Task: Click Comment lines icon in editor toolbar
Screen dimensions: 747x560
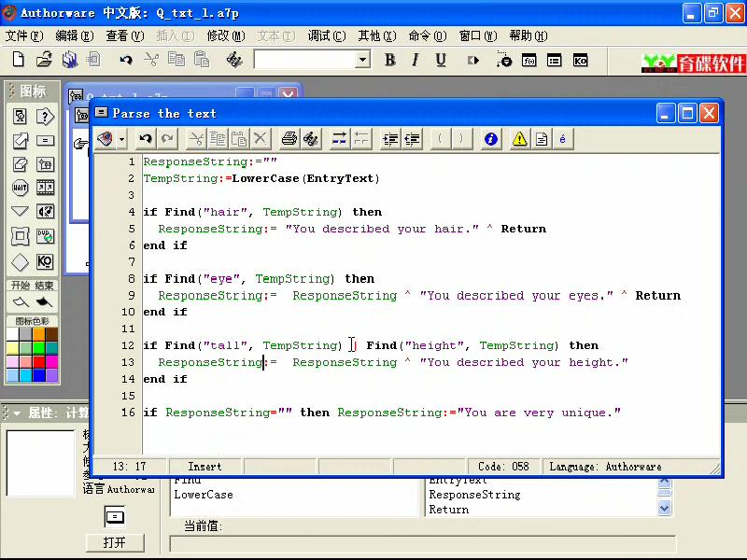Action: pyautogui.click(x=340, y=139)
